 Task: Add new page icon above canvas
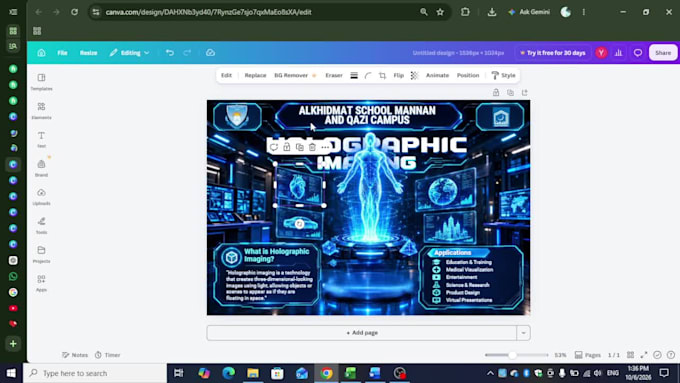click(x=525, y=92)
